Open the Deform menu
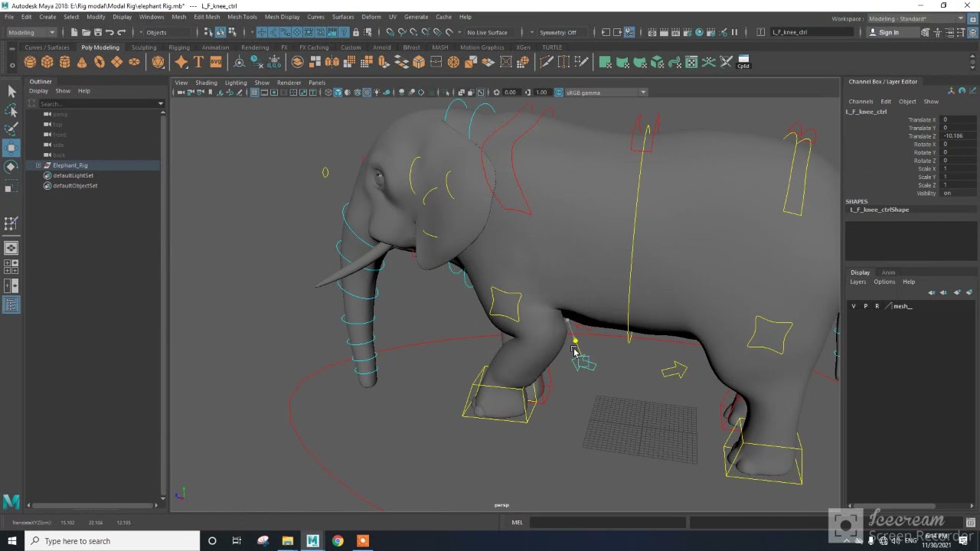Image resolution: width=980 pixels, height=551 pixels. click(x=371, y=17)
